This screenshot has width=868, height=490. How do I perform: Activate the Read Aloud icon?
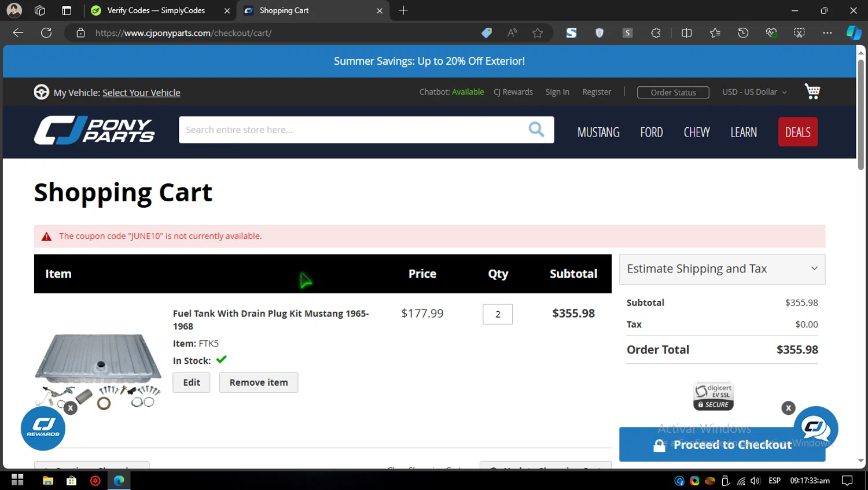coord(512,33)
